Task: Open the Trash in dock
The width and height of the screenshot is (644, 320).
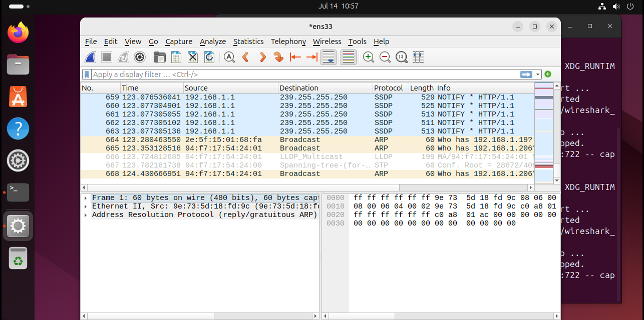Action: (18, 258)
